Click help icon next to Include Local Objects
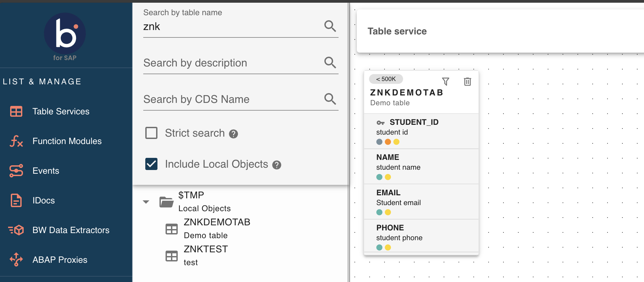 click(x=277, y=165)
